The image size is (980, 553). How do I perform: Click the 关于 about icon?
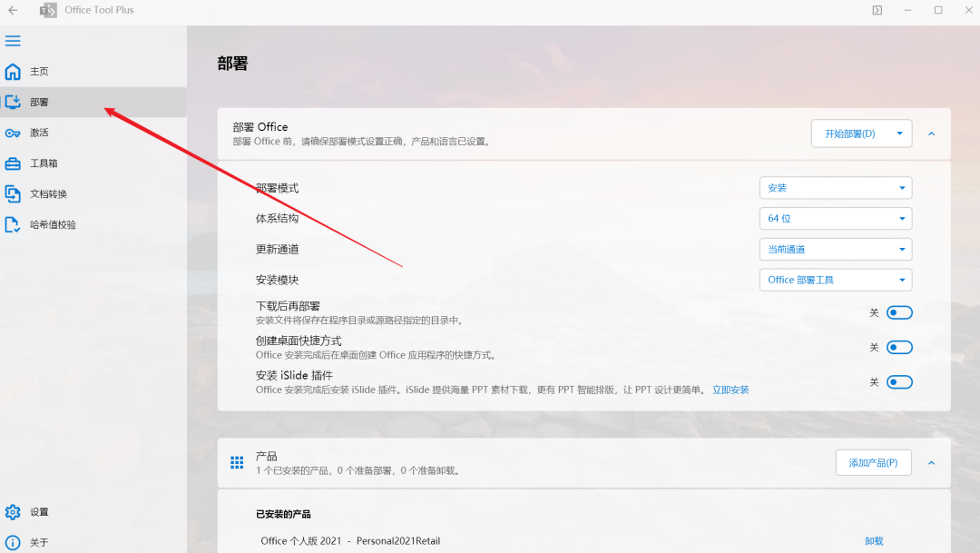click(x=13, y=540)
